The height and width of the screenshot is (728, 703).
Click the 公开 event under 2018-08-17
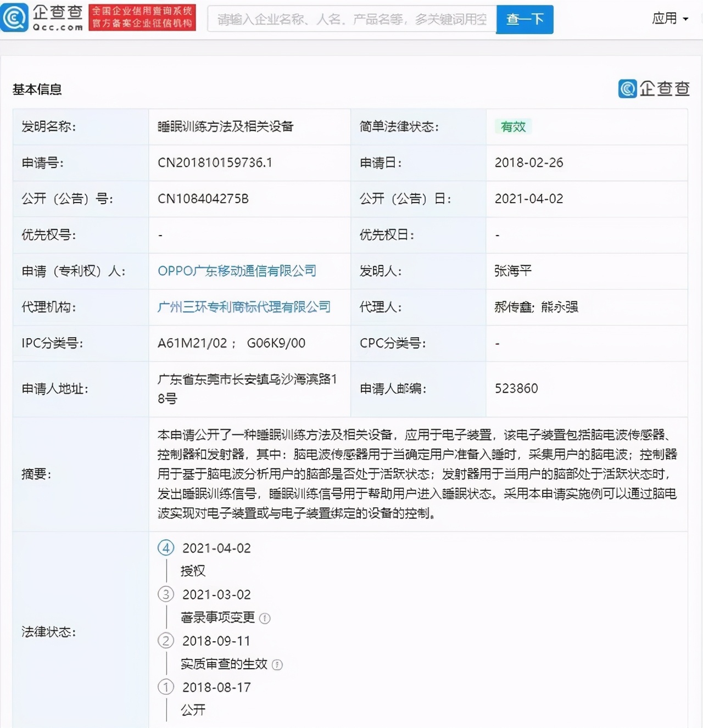pos(192,710)
